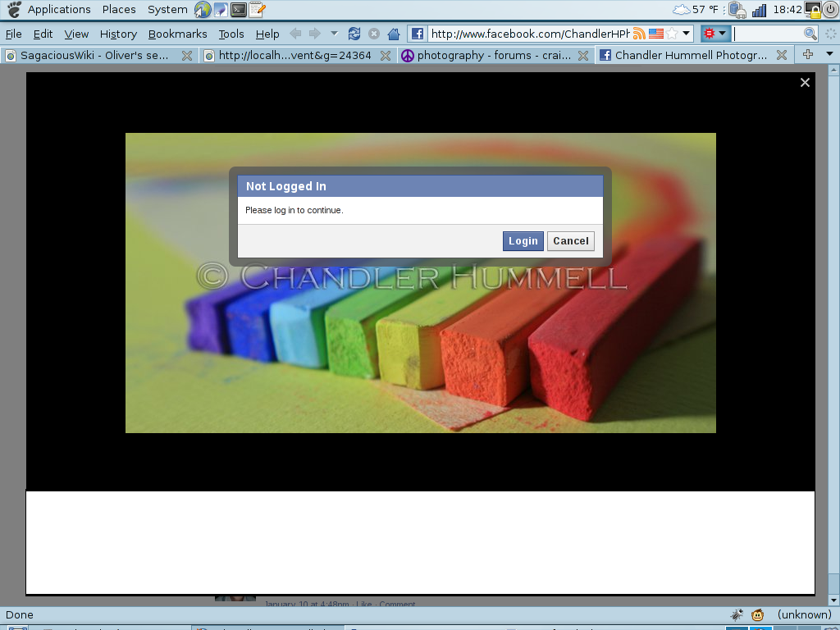Close the photo viewer overlay
Screen dimensions: 840x630
tap(805, 82)
